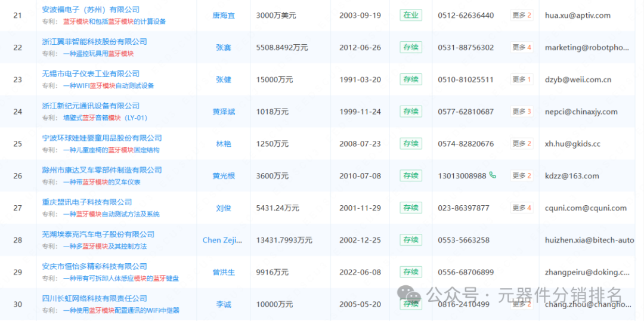Open legal representative 黄泽斌

click(x=224, y=112)
